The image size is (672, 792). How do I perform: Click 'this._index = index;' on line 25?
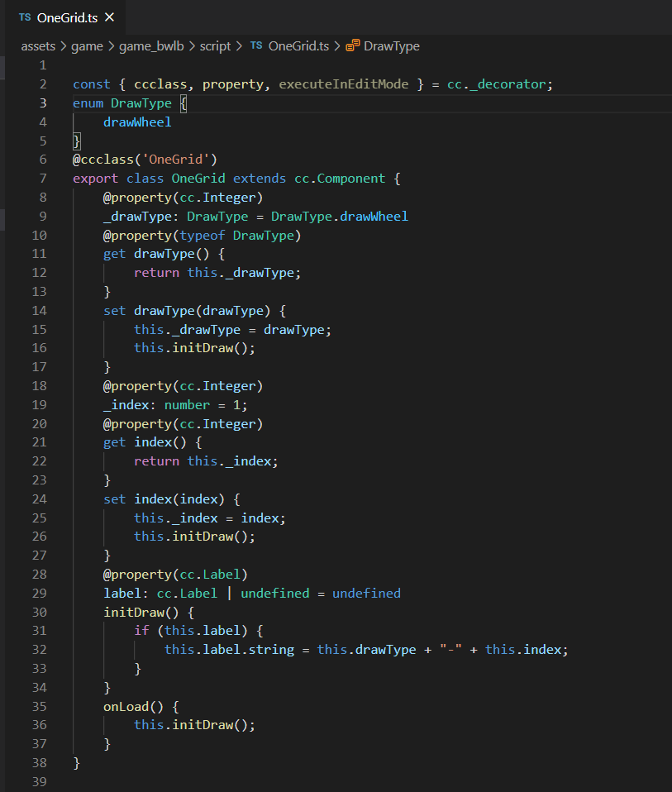point(209,518)
